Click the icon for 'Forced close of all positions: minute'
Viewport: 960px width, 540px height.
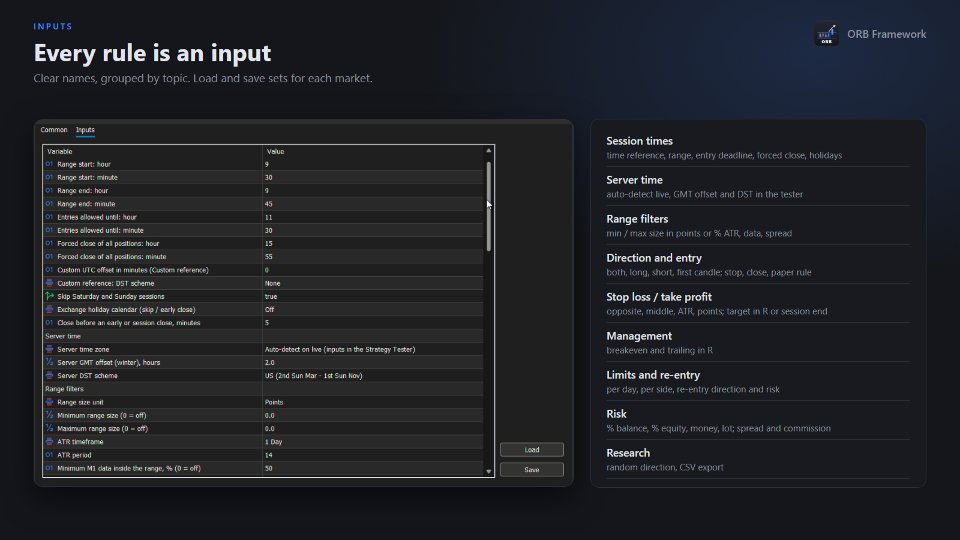49,257
